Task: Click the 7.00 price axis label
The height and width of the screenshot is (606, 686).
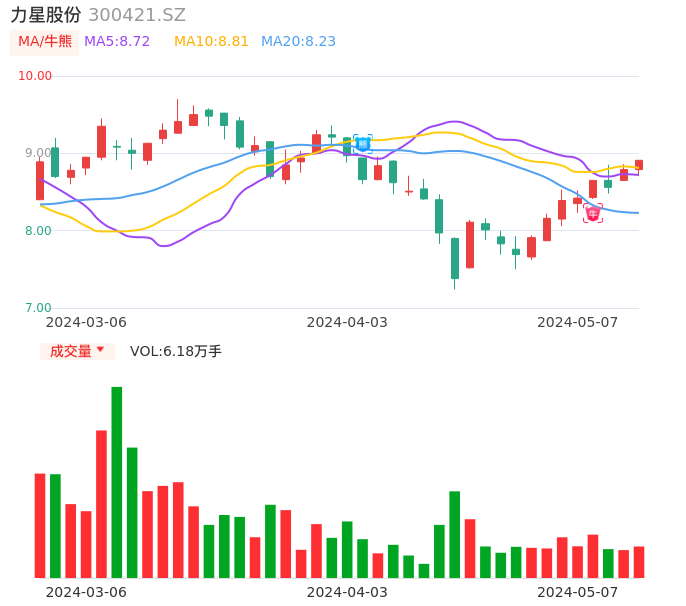Action: click(38, 308)
